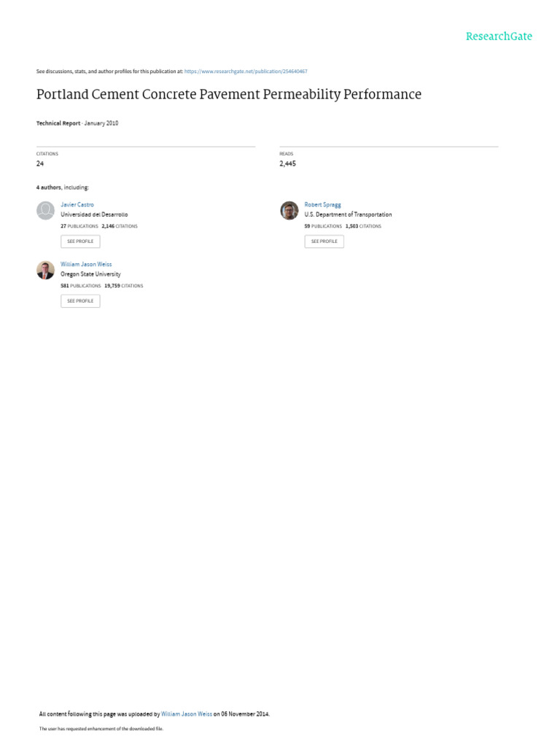Click the Technical Report label
This screenshot has height=747, width=560.
coord(58,123)
